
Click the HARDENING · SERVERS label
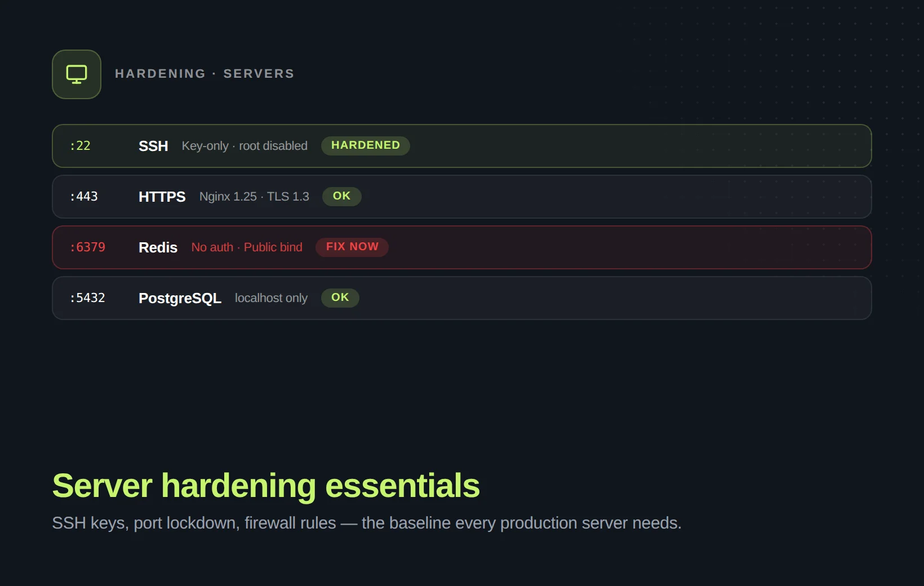(205, 74)
